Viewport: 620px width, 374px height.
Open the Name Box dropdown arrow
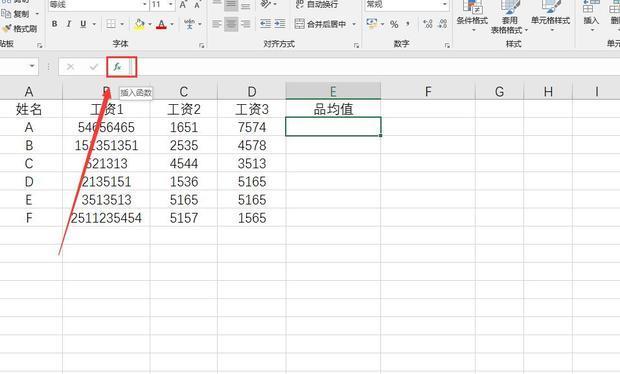32,66
